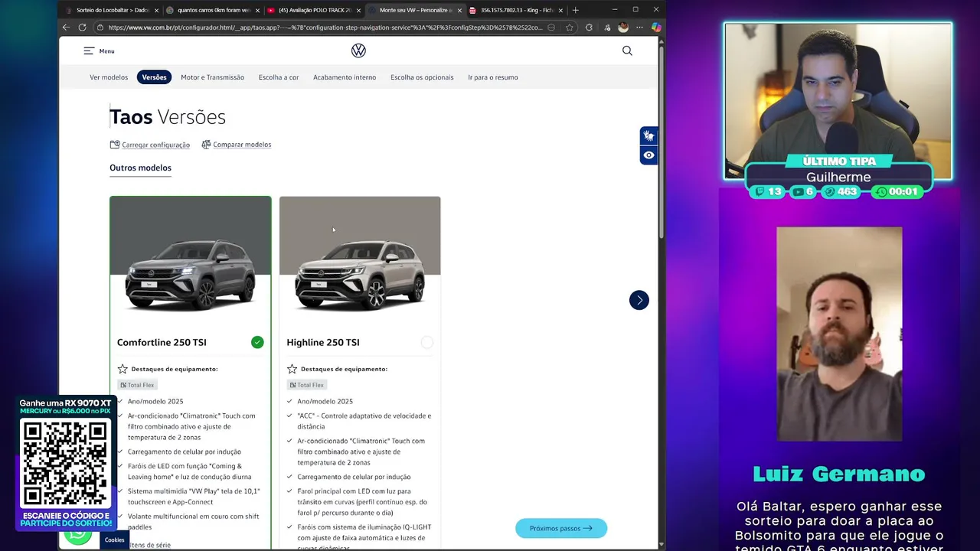Click the QR code giveaway image
Viewport: 980px width, 551px height.
(x=66, y=464)
